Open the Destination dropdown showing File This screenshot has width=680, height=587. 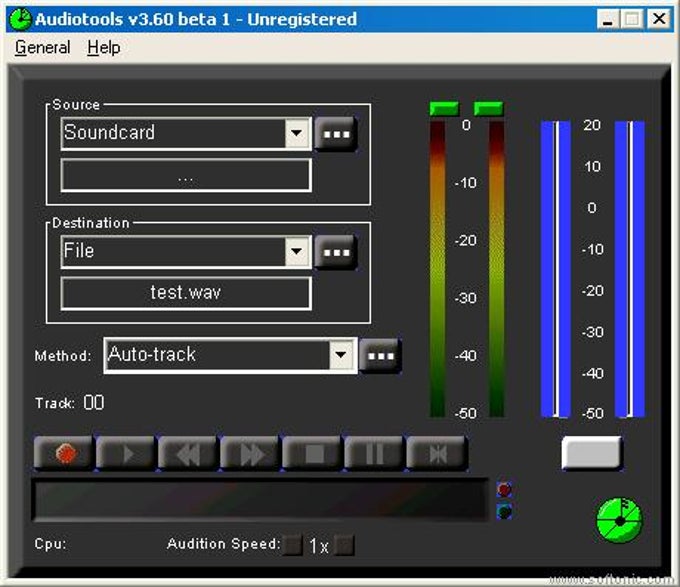tap(298, 252)
